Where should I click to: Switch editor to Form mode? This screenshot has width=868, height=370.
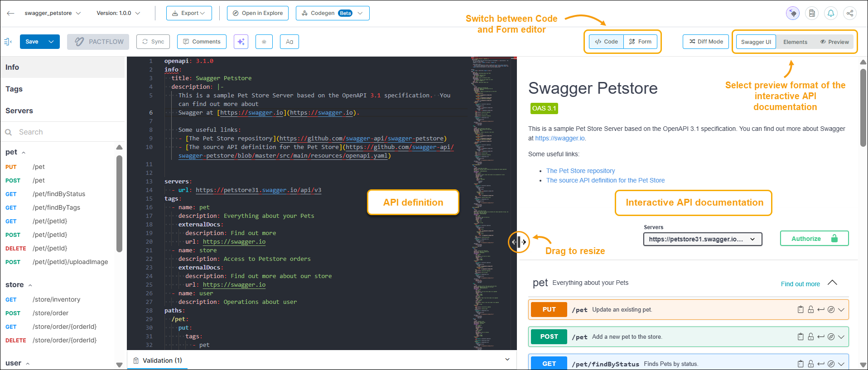640,42
